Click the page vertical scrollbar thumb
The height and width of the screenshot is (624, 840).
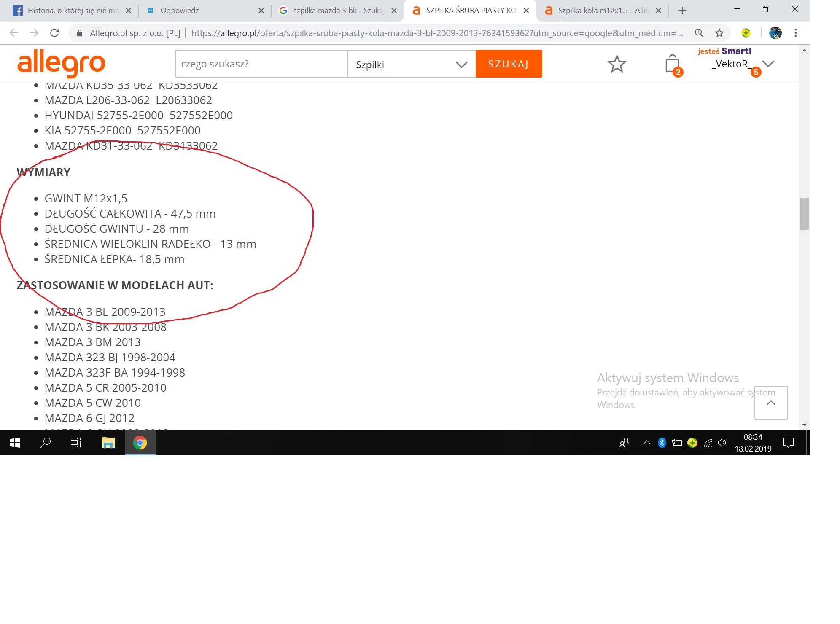click(x=804, y=213)
